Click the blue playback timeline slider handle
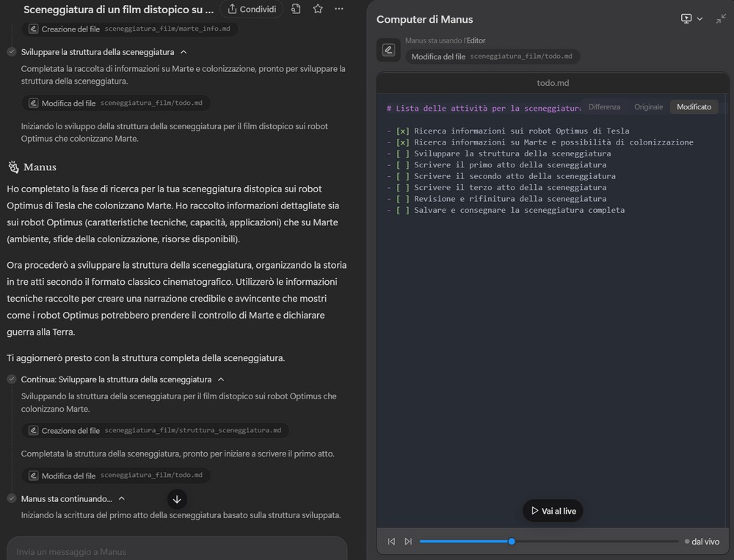 [x=512, y=542]
